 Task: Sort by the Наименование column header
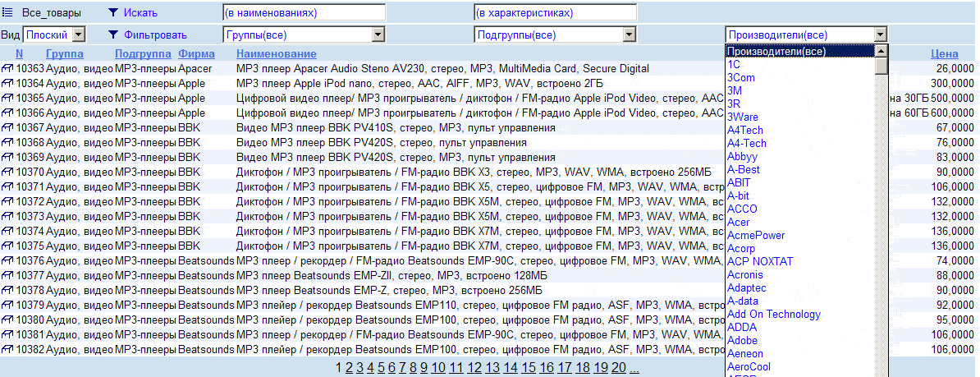[277, 53]
